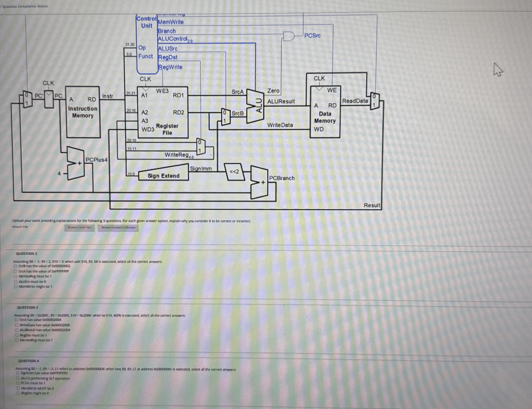Check 'RegDst must be 1' option
This screenshot has height=409, width=532.
[x=17, y=335]
